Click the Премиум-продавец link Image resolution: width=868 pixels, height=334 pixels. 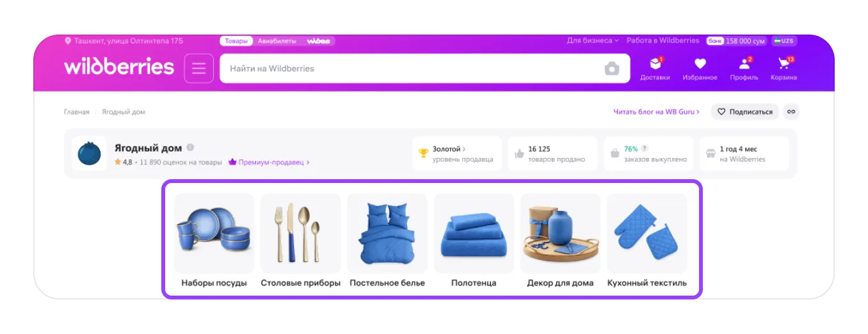(269, 163)
